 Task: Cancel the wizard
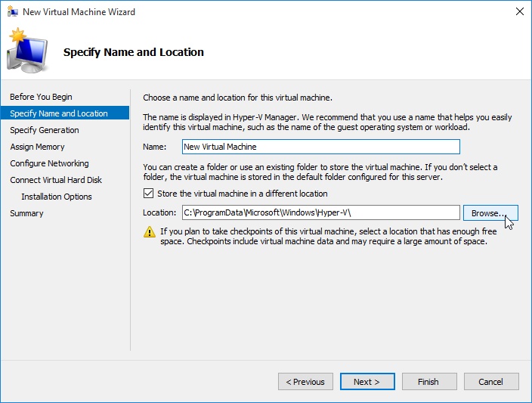click(x=491, y=382)
